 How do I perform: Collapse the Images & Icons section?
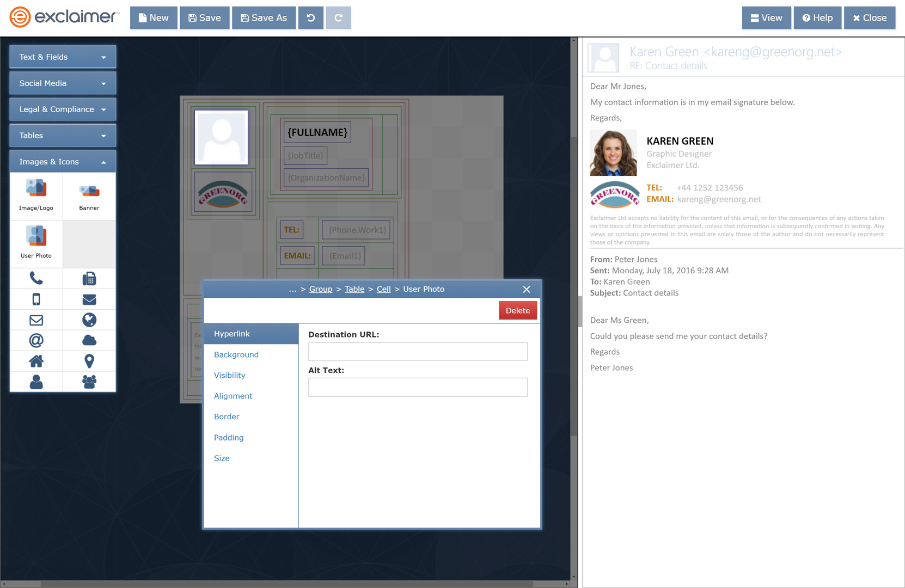coord(63,161)
